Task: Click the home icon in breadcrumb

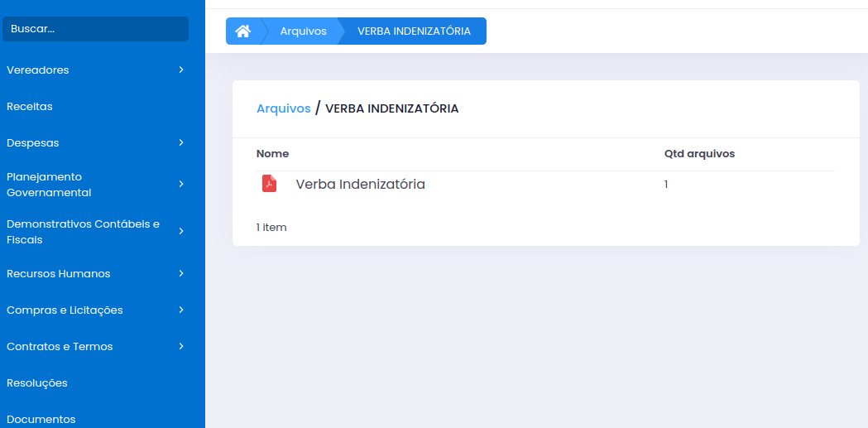Action: click(242, 31)
